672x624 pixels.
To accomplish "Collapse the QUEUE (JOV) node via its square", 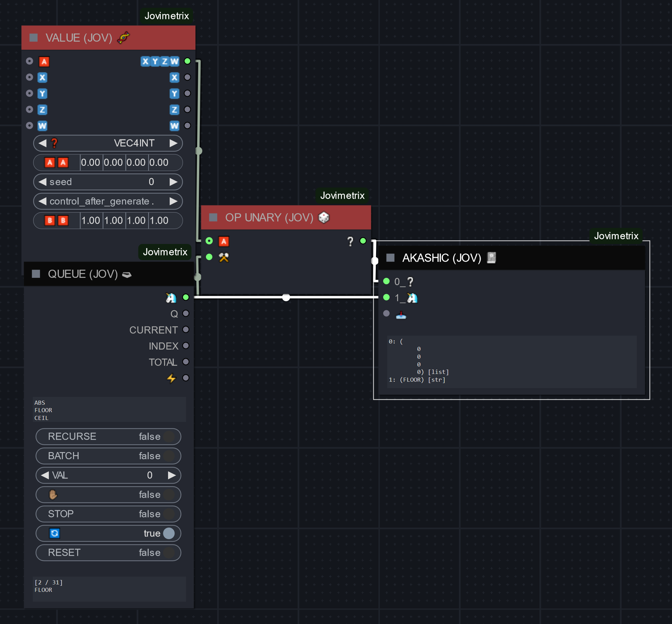I will pyautogui.click(x=36, y=274).
